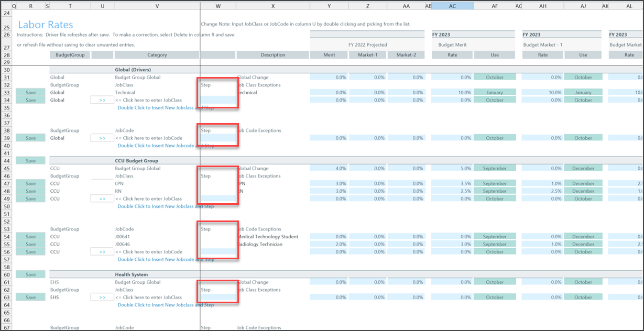644x331 pixels.
Task: Click the 3.0% Budget Merit Rate for J00646
Action: tap(452, 244)
